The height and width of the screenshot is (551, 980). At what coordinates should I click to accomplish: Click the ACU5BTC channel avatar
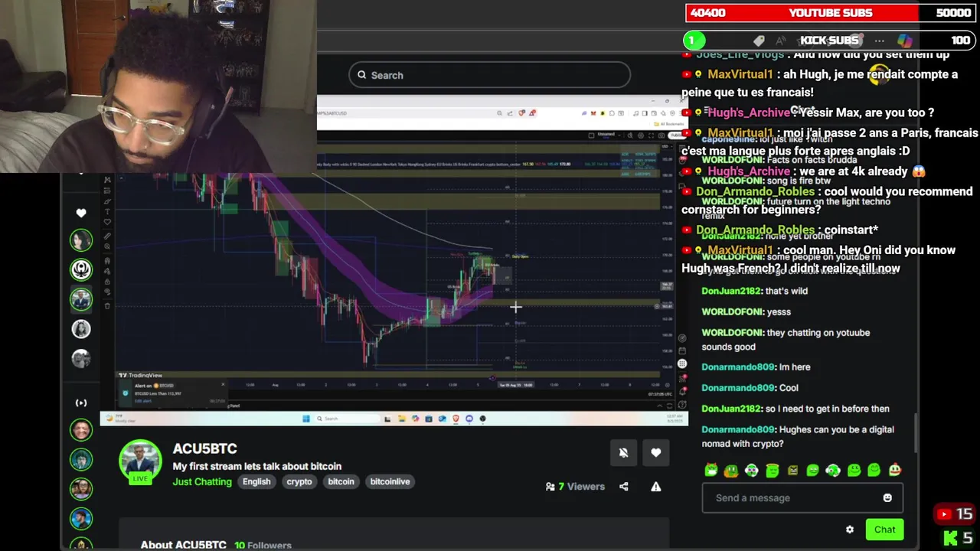(140, 461)
